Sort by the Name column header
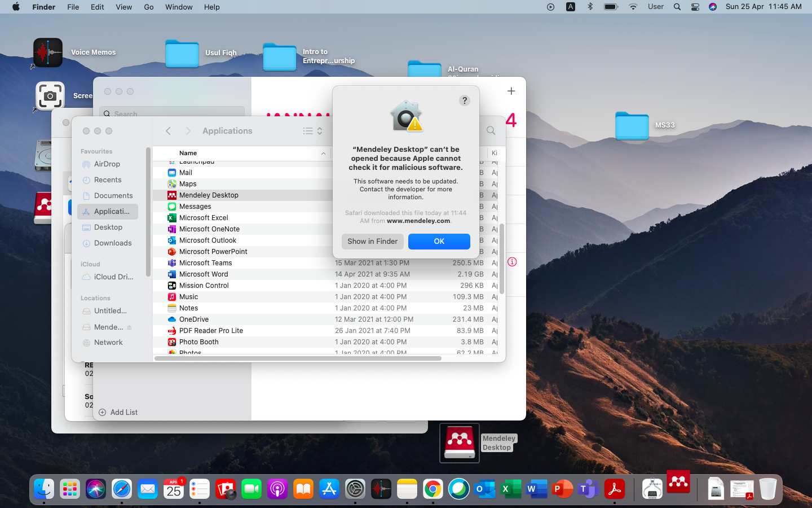Screen dimensions: 812x508 pyautogui.click(x=188, y=153)
